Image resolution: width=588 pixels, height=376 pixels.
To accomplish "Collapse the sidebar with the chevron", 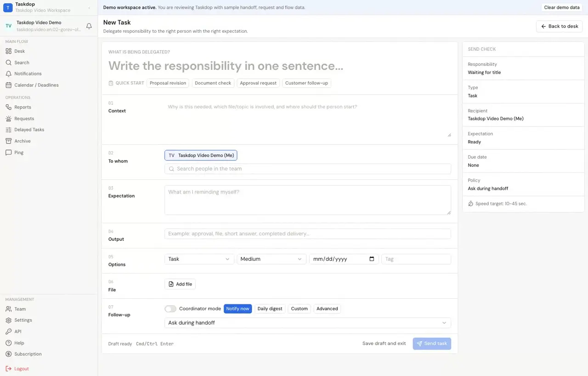I will tap(89, 7).
